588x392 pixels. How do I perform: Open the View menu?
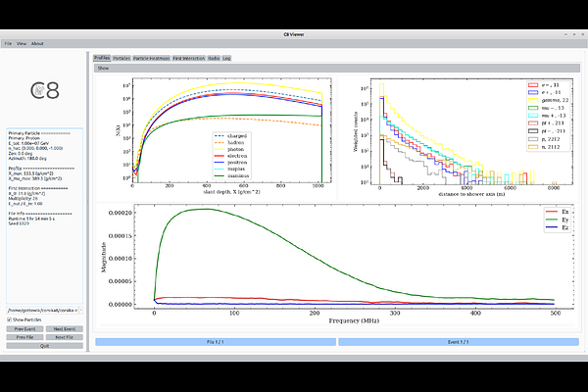click(x=22, y=44)
